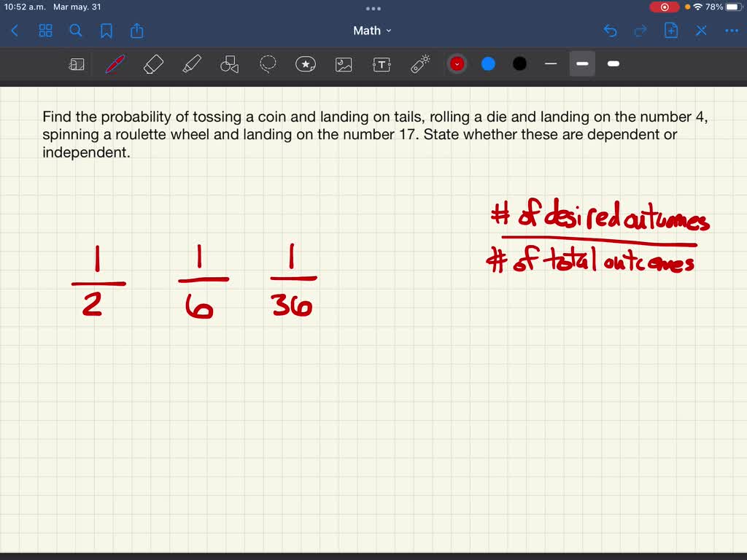Enable the thick stroke width

click(x=613, y=63)
